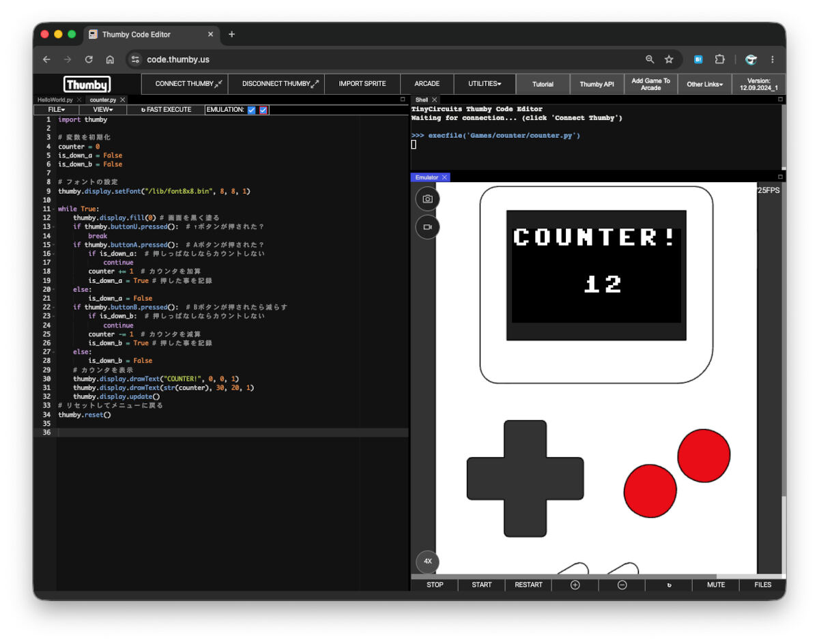Open the Chrome profile avatar
819x644 pixels.
[751, 59]
